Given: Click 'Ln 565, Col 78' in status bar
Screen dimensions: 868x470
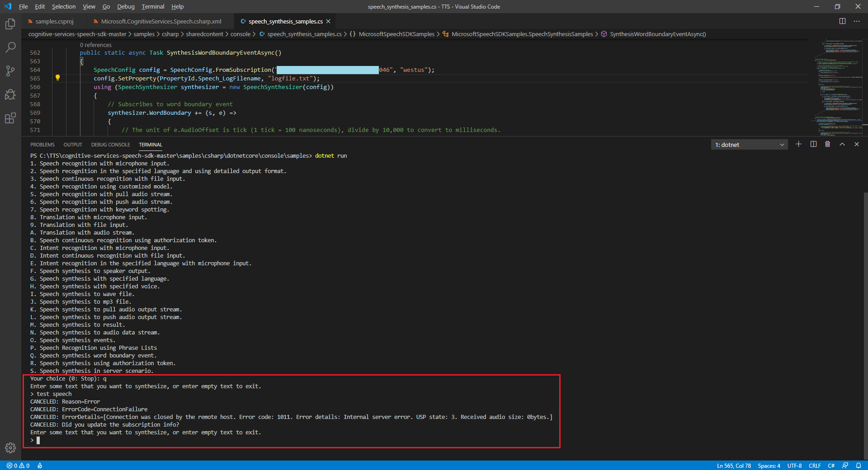Looking at the screenshot, I should [x=734, y=465].
